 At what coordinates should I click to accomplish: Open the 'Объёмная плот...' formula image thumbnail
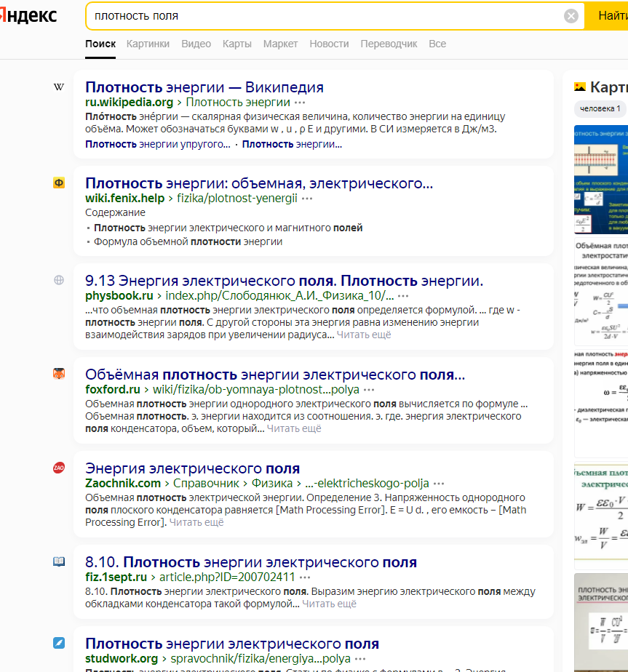pos(601,292)
